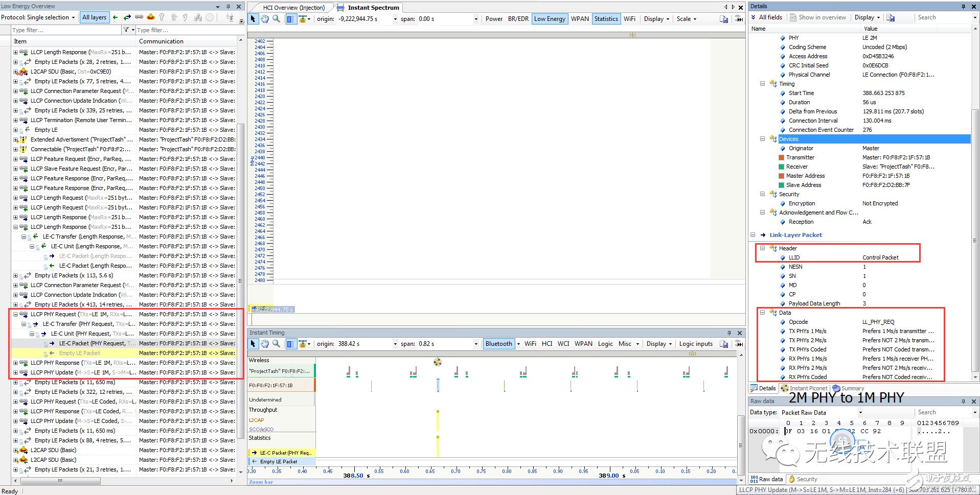Click the follow-live icon in Instant Spectrum toolbar

tap(739, 19)
